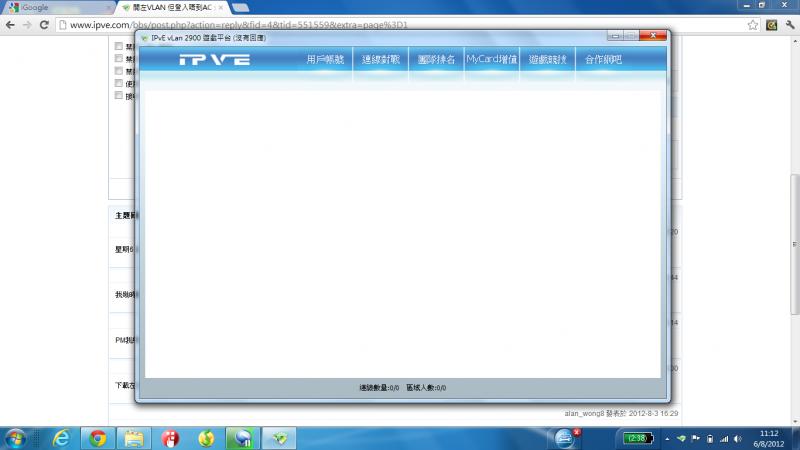
Task: Click the IPVE logo in the banner
Action: point(215,60)
